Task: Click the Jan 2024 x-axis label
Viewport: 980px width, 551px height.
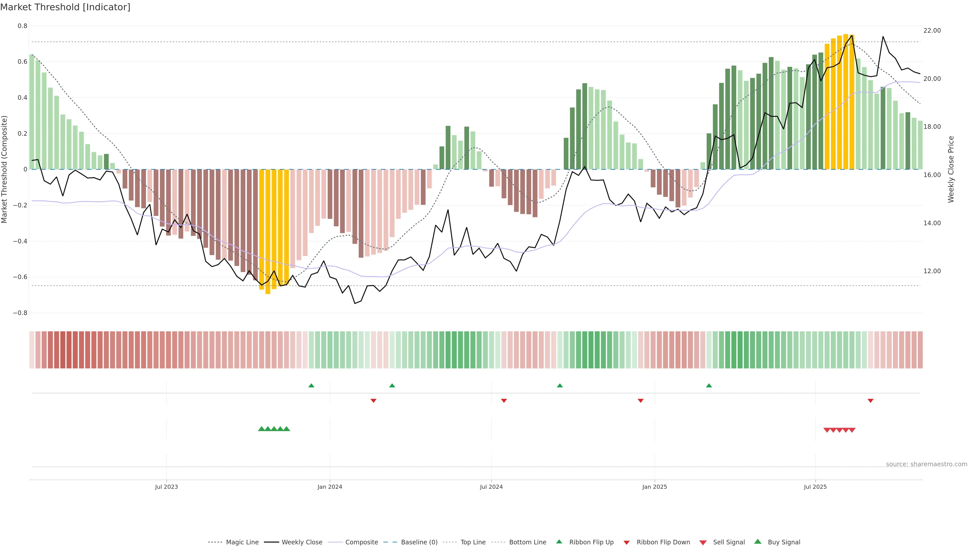Action: [x=330, y=487]
